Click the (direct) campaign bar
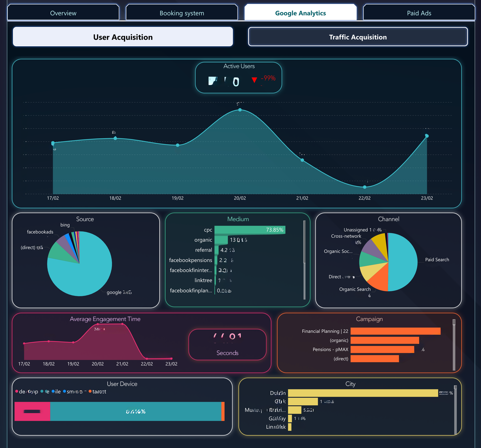 click(375, 359)
